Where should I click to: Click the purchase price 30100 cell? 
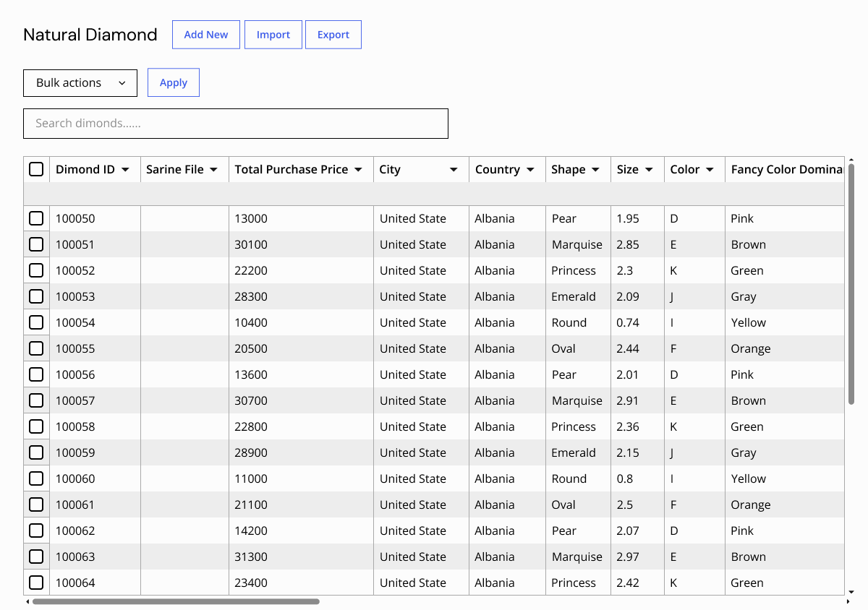301,244
